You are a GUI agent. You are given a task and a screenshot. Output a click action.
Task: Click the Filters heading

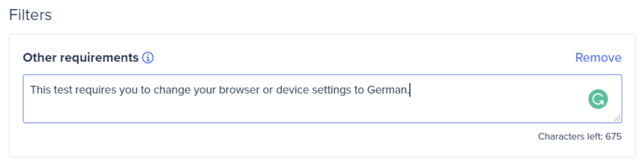click(x=30, y=15)
